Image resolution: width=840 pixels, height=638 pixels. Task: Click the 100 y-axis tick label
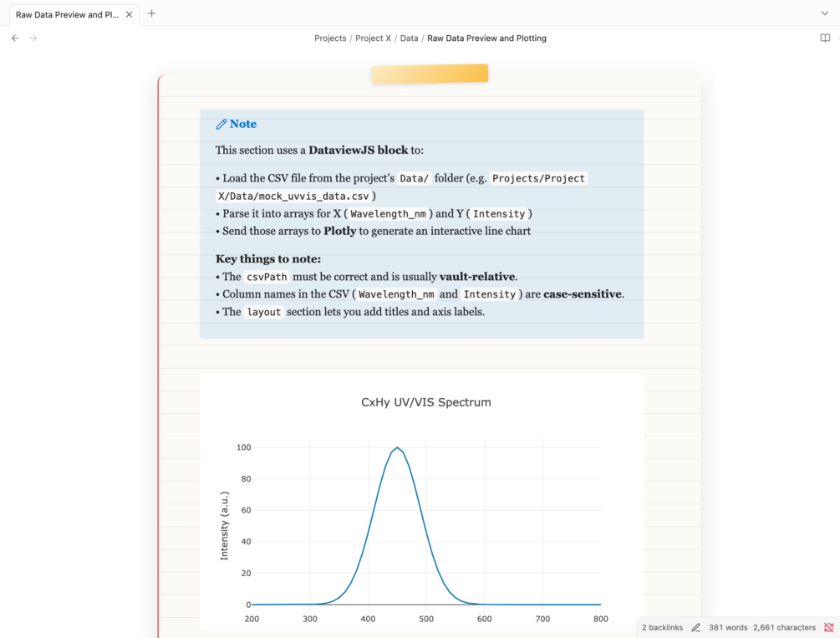[x=243, y=447]
